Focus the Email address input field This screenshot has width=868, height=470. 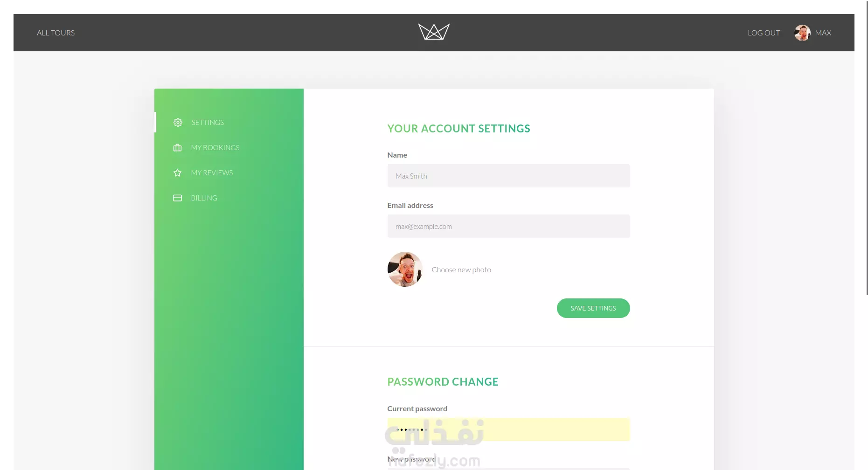click(x=508, y=226)
